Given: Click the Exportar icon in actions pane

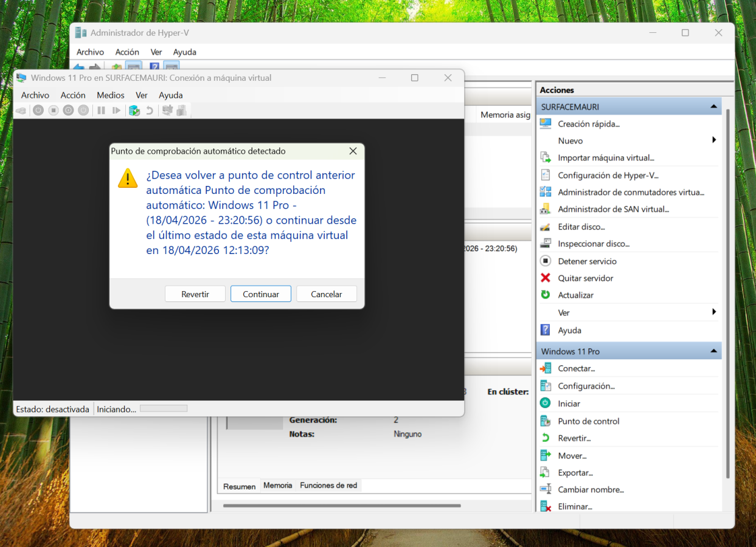Looking at the screenshot, I should (x=546, y=473).
